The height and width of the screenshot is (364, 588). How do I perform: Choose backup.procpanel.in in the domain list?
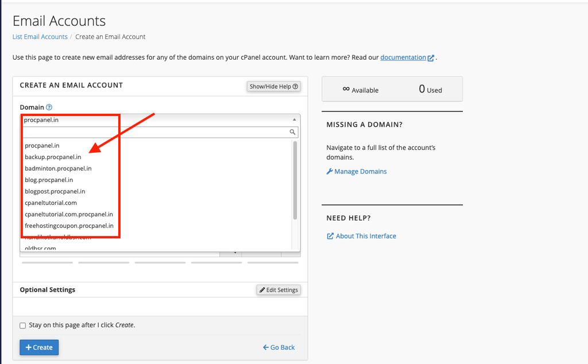[x=53, y=157]
